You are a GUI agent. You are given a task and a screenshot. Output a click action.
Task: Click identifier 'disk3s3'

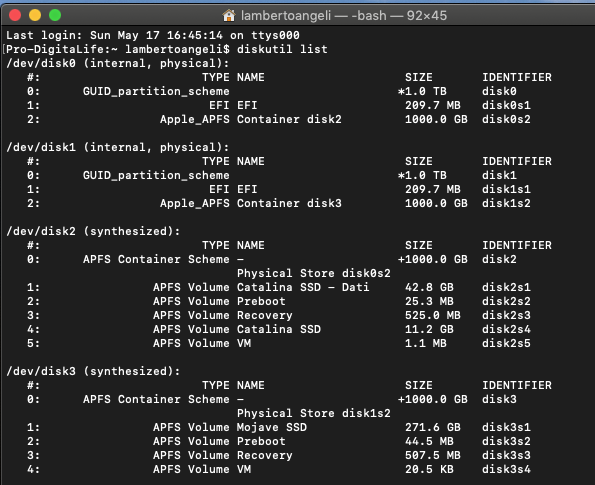coord(506,455)
